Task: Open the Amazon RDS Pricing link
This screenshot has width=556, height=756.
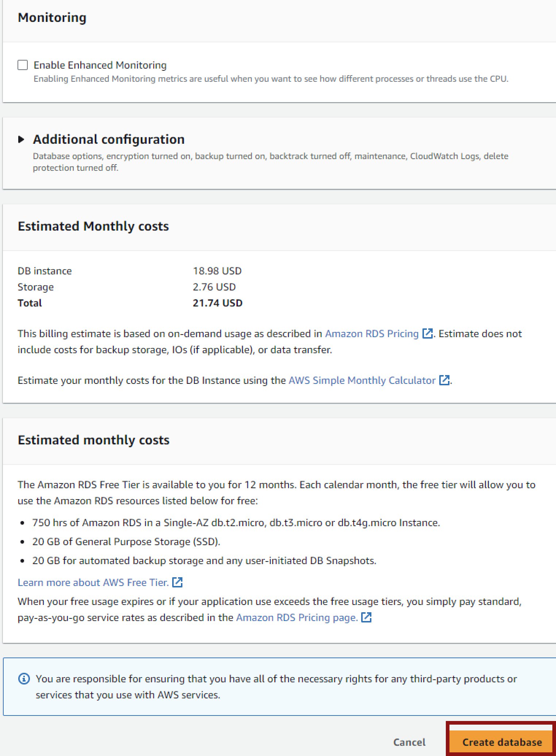Action: [372, 333]
